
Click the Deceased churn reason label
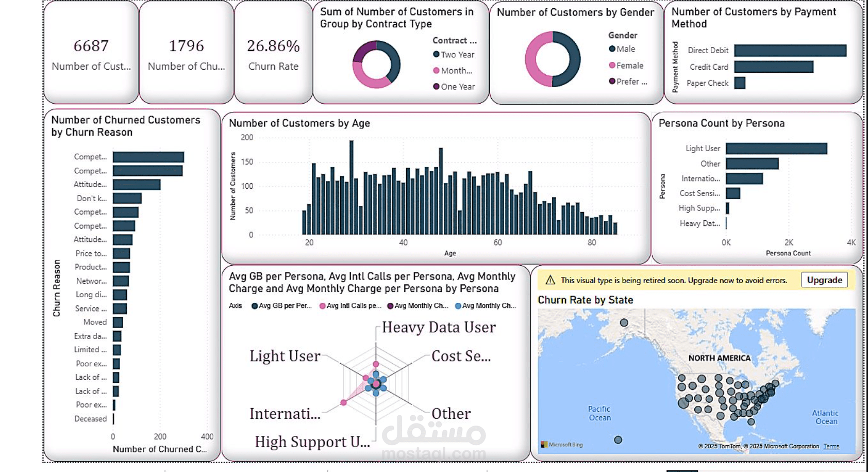pyautogui.click(x=90, y=419)
